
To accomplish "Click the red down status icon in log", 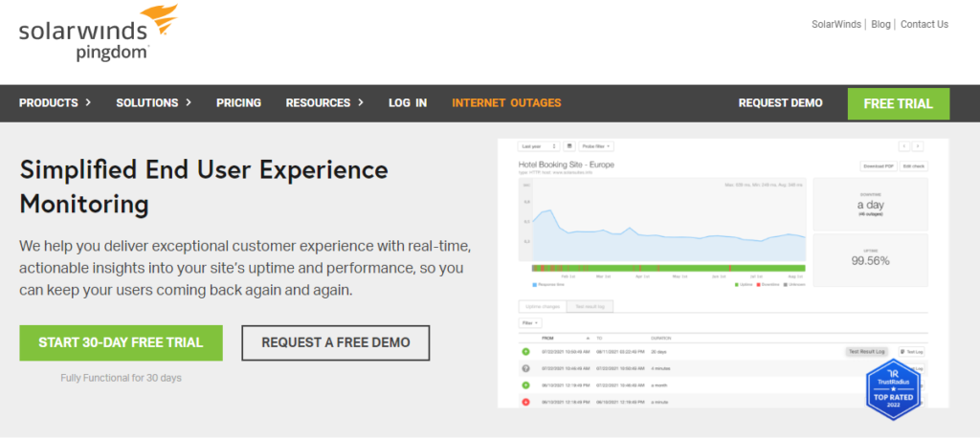I will 525,401.
